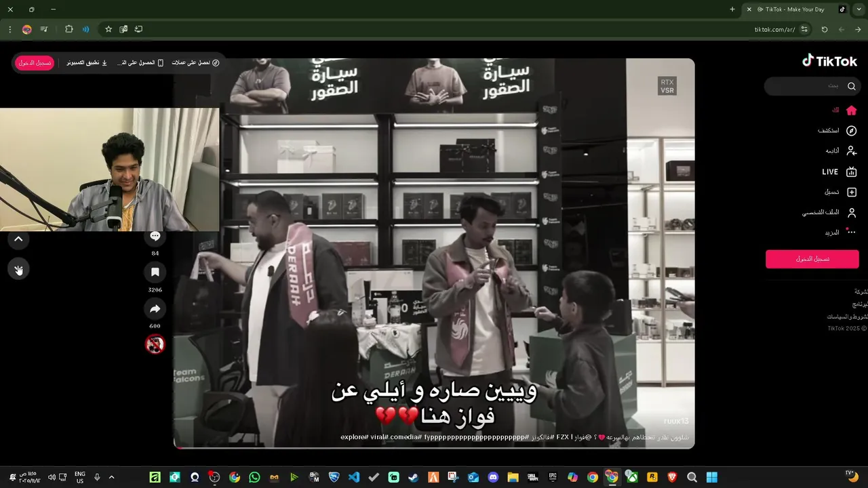The image size is (868, 488).
Task: Open comments with the speech bubble icon
Action: click(155, 236)
